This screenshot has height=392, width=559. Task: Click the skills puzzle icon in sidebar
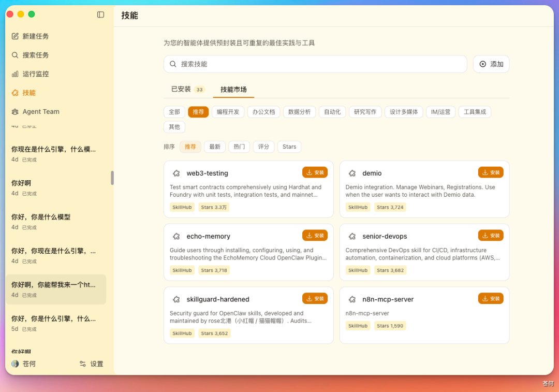[15, 93]
